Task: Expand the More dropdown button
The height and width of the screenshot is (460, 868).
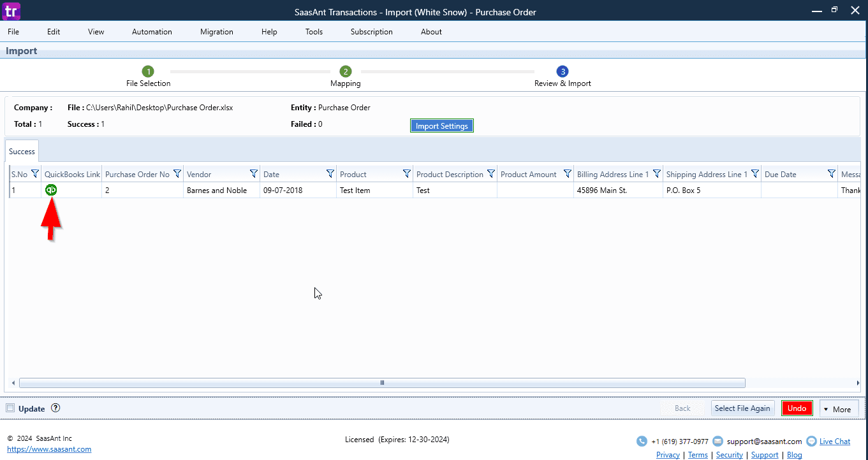Action: tap(839, 409)
